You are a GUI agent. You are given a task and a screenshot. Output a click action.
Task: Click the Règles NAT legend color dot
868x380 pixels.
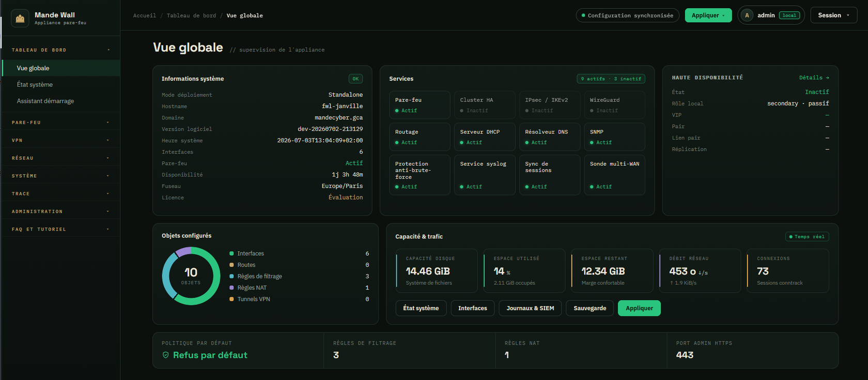pos(231,287)
